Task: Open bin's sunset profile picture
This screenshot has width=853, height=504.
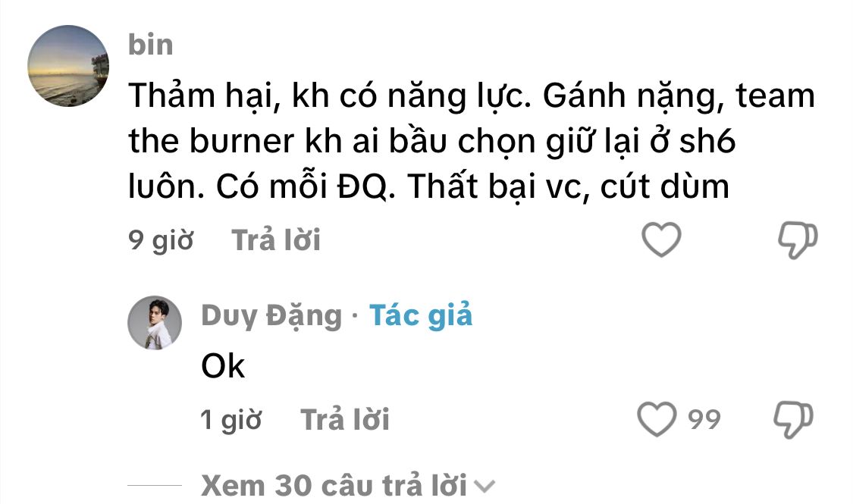Action: 68,66
